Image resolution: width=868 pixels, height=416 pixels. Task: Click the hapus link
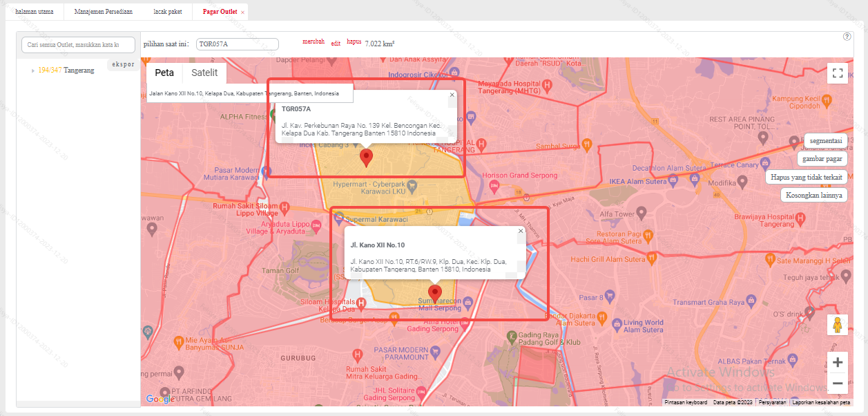coord(354,41)
